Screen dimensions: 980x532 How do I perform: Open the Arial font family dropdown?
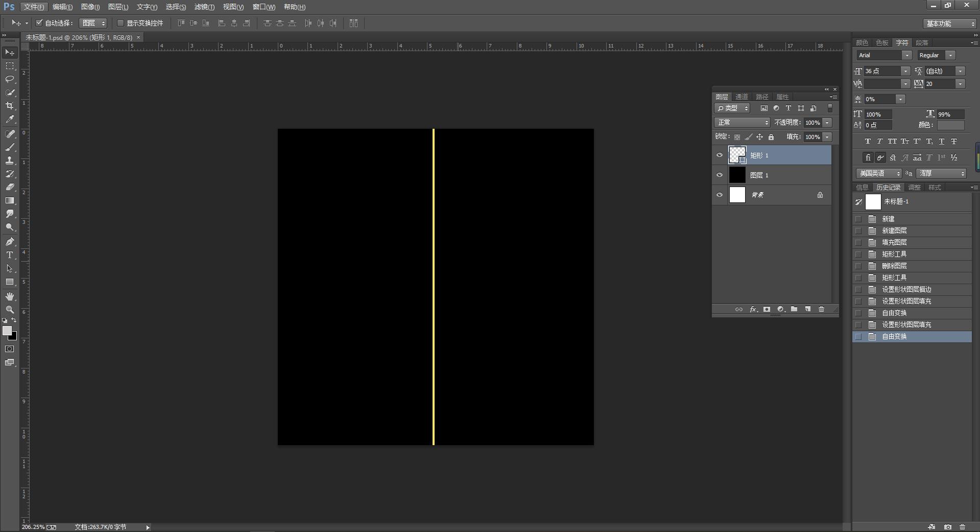(x=884, y=55)
